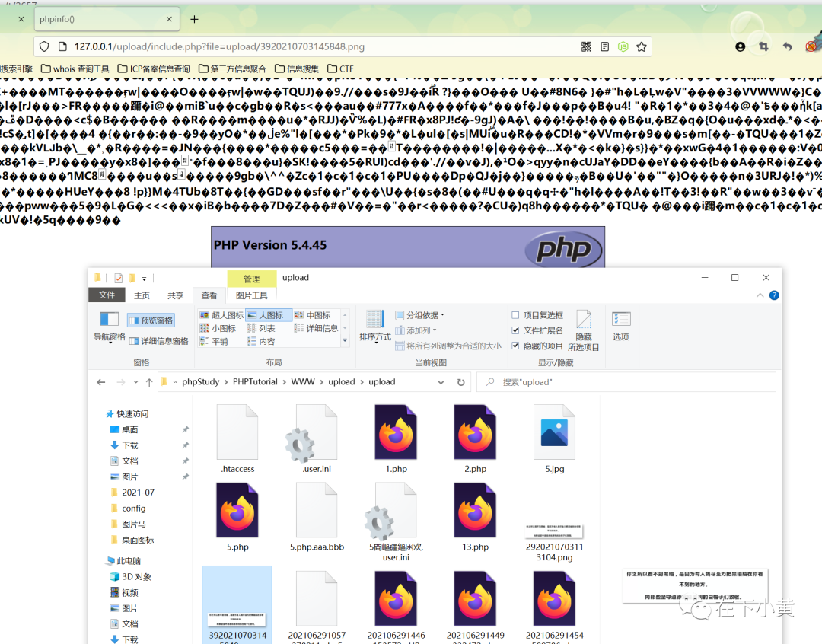
Task: Select 桌面 in quick access
Action: pos(130,429)
